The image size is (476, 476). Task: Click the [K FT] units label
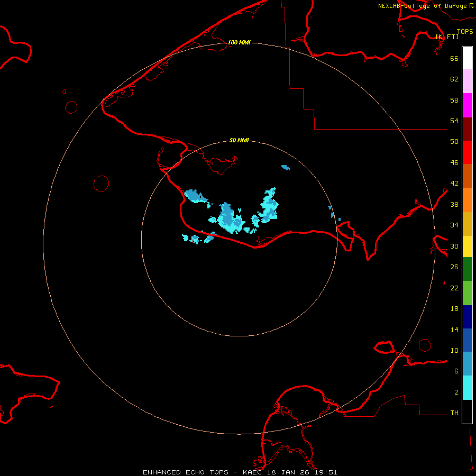(x=447, y=36)
